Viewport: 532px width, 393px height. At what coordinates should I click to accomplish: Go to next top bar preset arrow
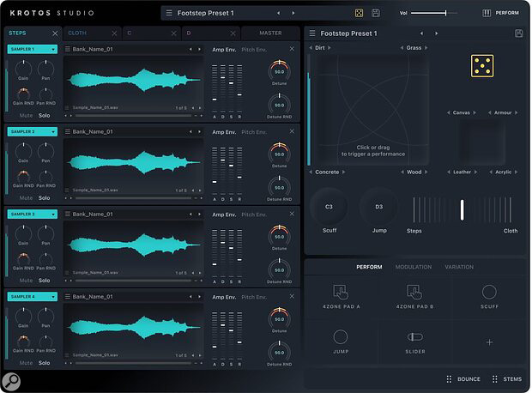coord(293,13)
